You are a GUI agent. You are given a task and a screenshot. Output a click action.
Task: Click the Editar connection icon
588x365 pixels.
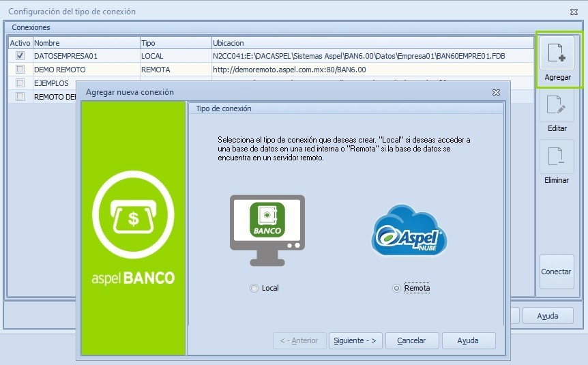[x=557, y=104]
